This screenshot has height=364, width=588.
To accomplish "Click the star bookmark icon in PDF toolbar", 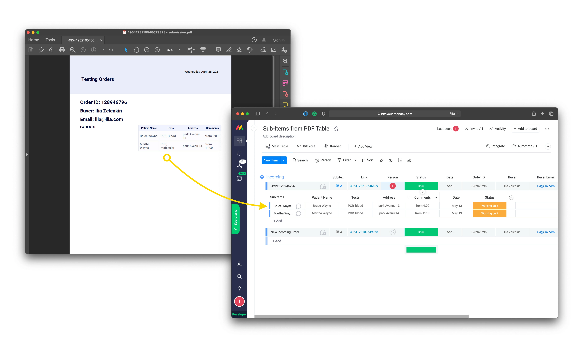I will [x=41, y=50].
